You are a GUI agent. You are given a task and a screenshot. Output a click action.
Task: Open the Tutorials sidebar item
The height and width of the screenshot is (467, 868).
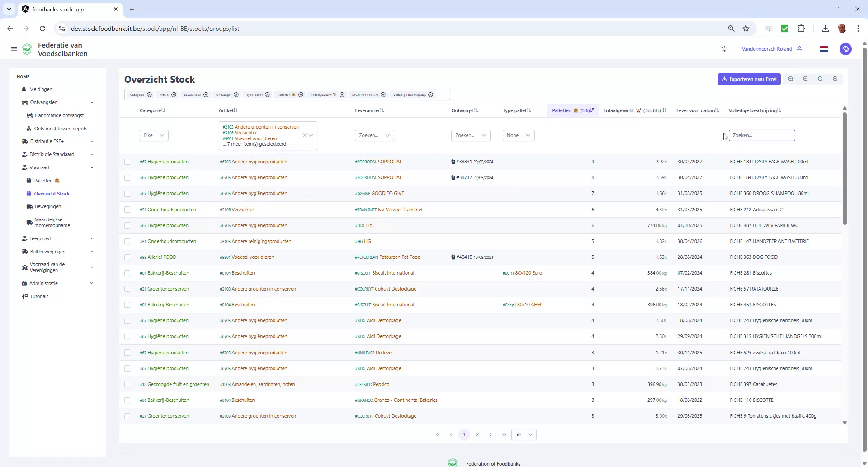(x=38, y=296)
